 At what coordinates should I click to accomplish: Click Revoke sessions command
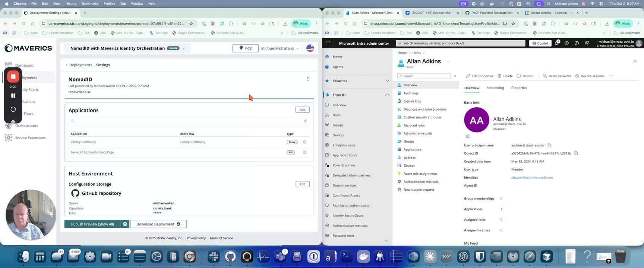pos(590,76)
